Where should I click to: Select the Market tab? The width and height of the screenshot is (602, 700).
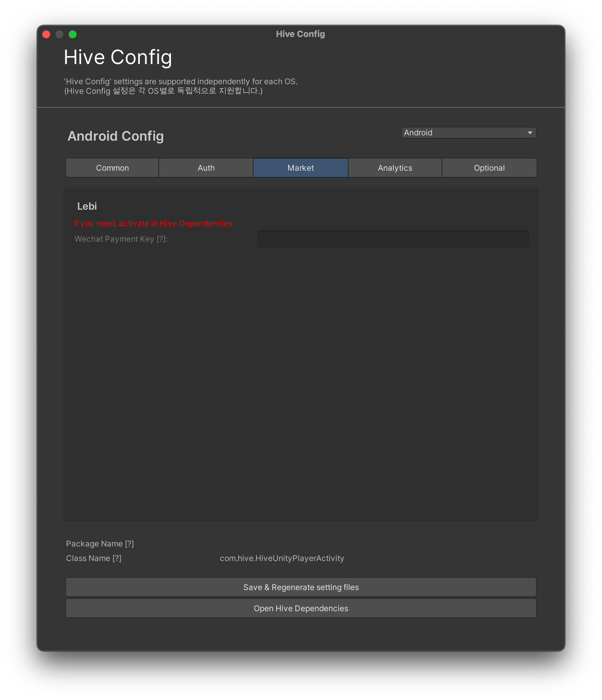click(x=300, y=168)
